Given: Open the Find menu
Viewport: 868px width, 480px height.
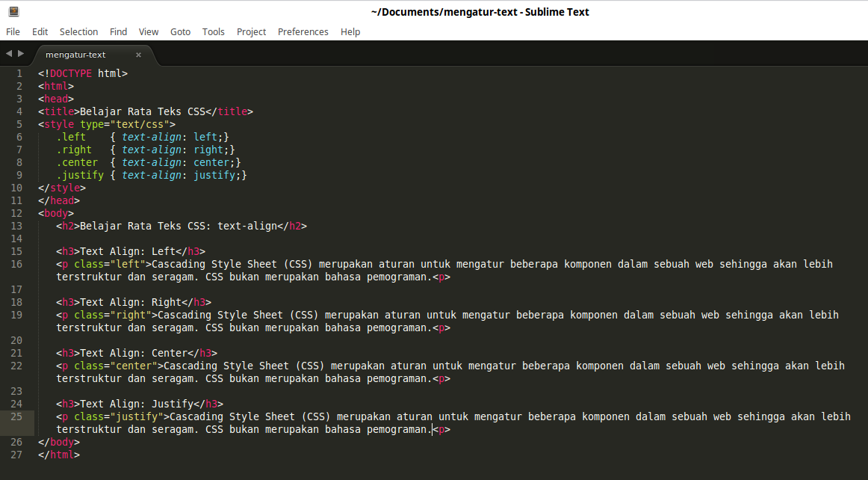Looking at the screenshot, I should click(118, 31).
